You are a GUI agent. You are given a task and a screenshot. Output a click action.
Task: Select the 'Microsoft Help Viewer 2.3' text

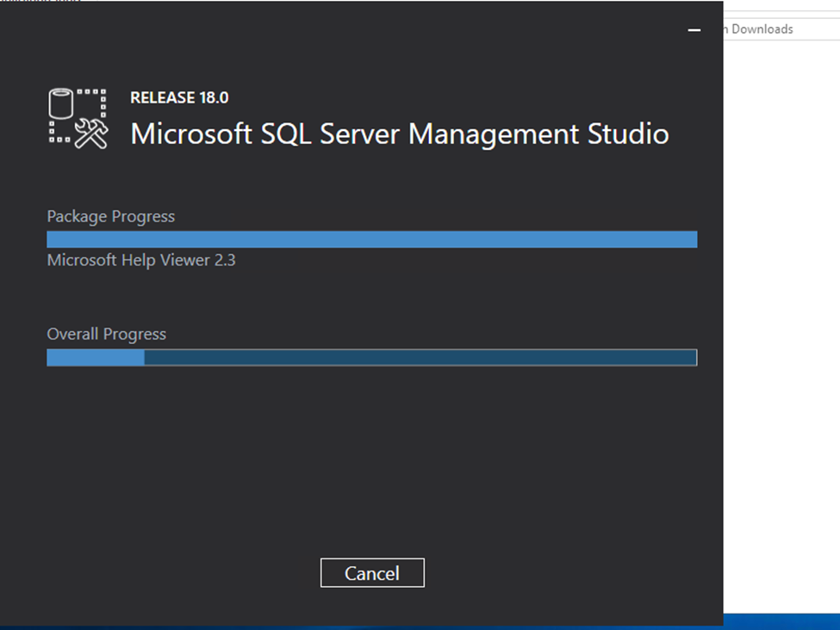[141, 259]
